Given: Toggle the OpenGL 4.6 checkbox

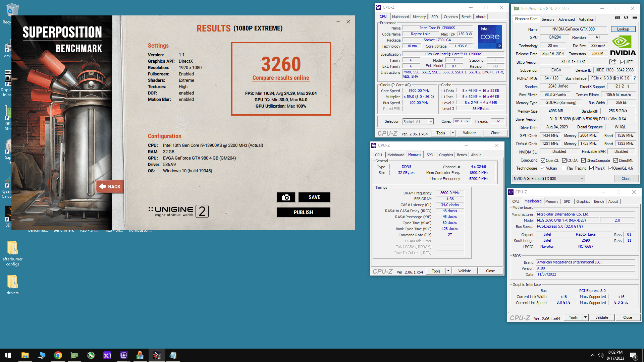Looking at the screenshot, I should pyautogui.click(x=610, y=168).
